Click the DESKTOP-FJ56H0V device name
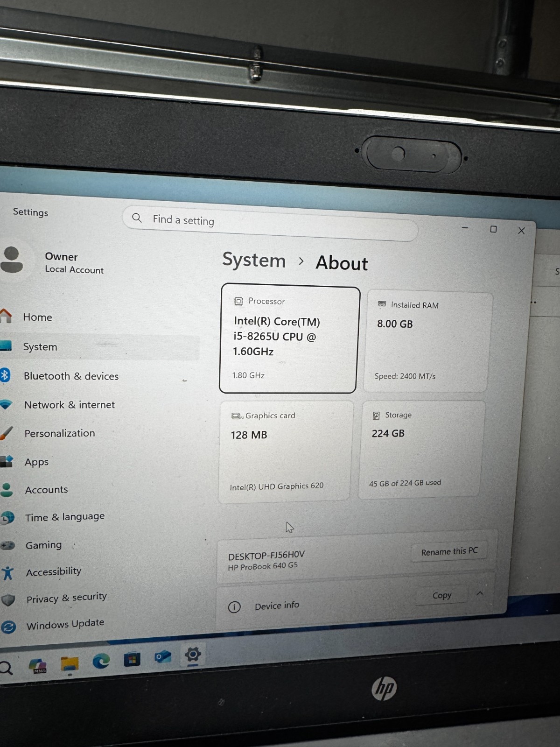 pyautogui.click(x=266, y=555)
